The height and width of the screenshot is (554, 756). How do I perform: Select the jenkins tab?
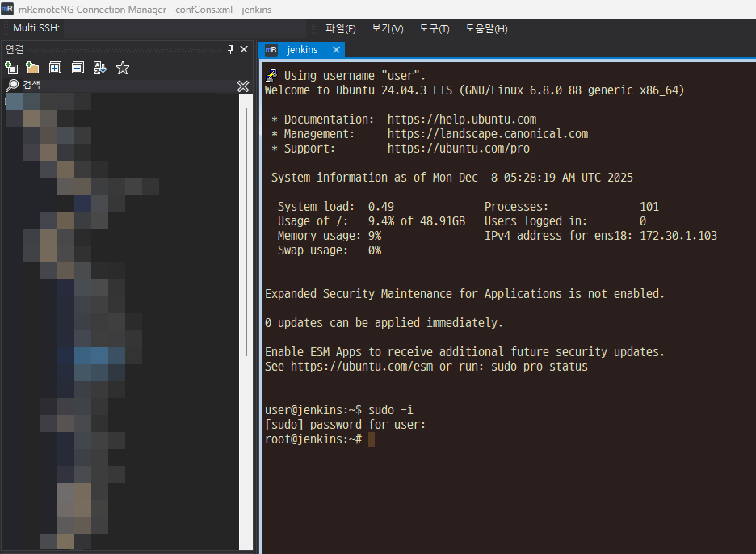tap(302, 49)
